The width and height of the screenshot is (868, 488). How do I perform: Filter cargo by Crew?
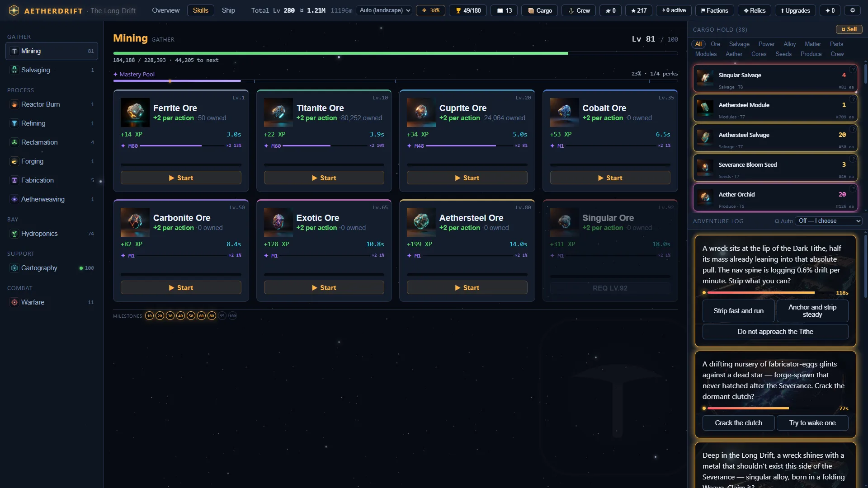[x=837, y=54]
